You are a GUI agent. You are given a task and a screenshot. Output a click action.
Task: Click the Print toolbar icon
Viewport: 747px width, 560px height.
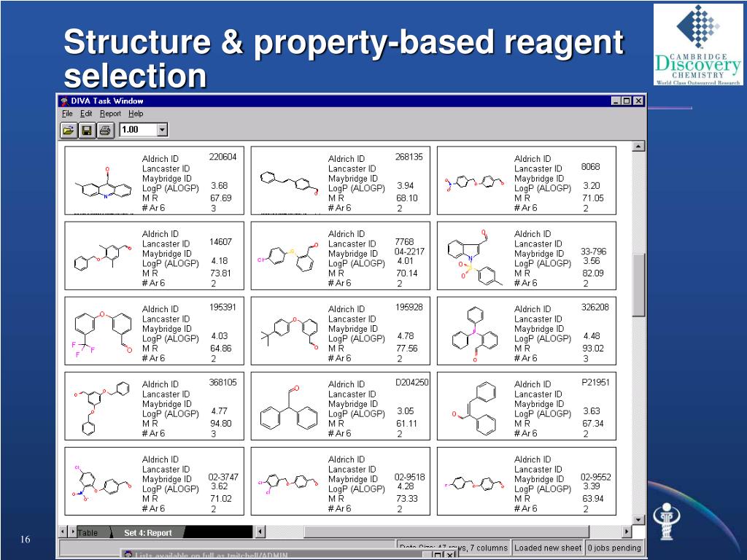pyautogui.click(x=105, y=130)
